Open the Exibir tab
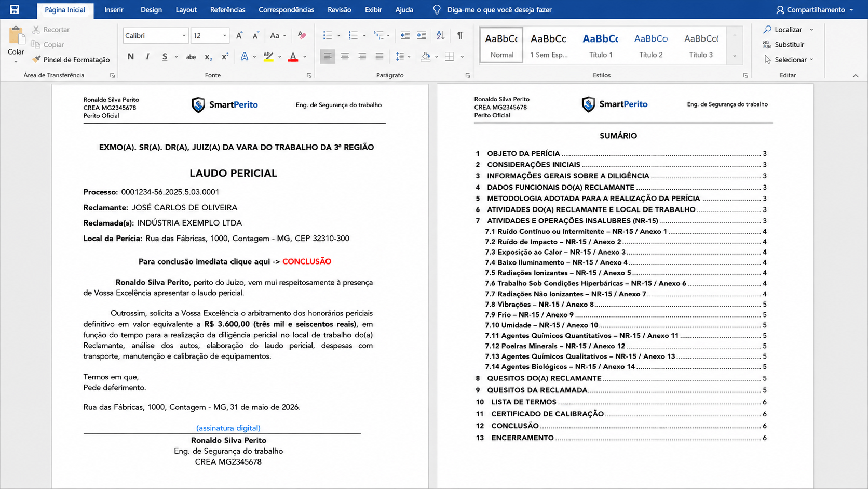The height and width of the screenshot is (489, 868). point(373,10)
